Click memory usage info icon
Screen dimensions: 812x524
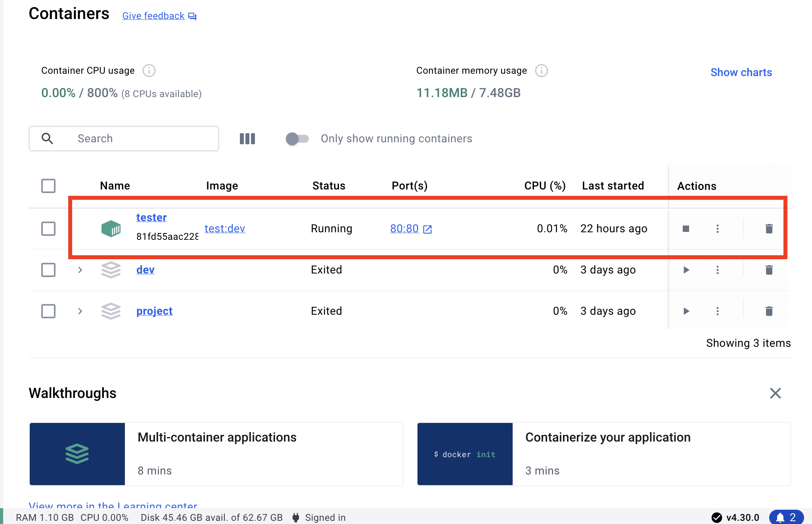pos(542,71)
